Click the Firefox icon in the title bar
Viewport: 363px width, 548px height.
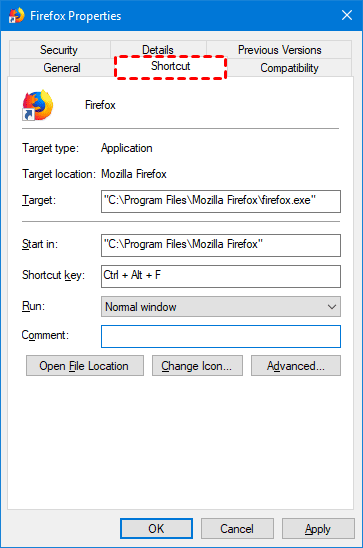coord(16,16)
